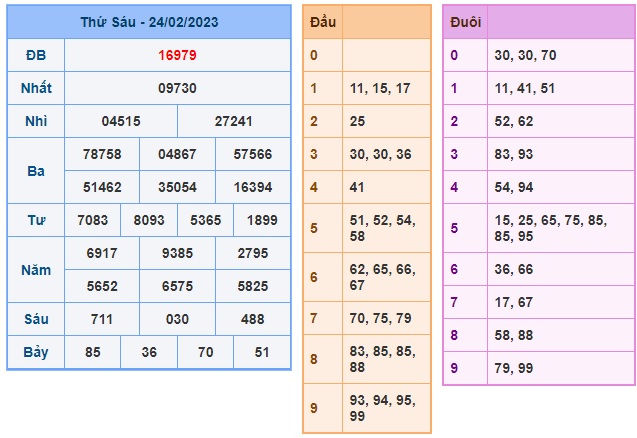The width and height of the screenshot is (637, 438).
Task: Select third prize number 57566
Action: point(253,154)
